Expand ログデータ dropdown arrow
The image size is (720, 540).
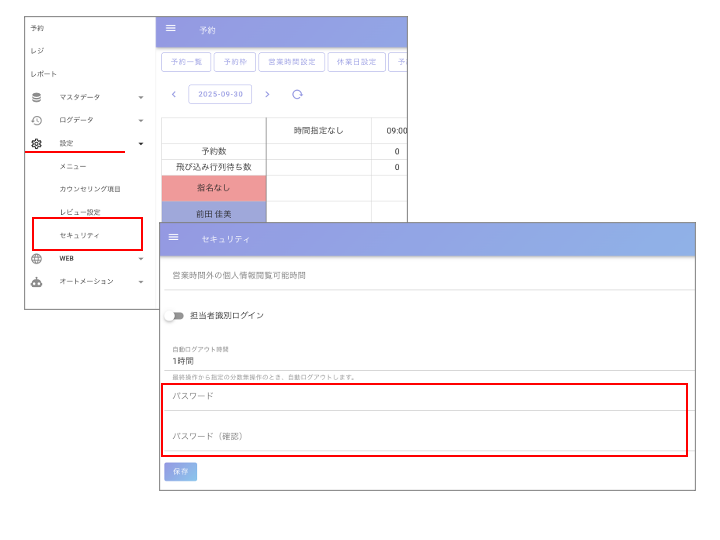coord(141,120)
